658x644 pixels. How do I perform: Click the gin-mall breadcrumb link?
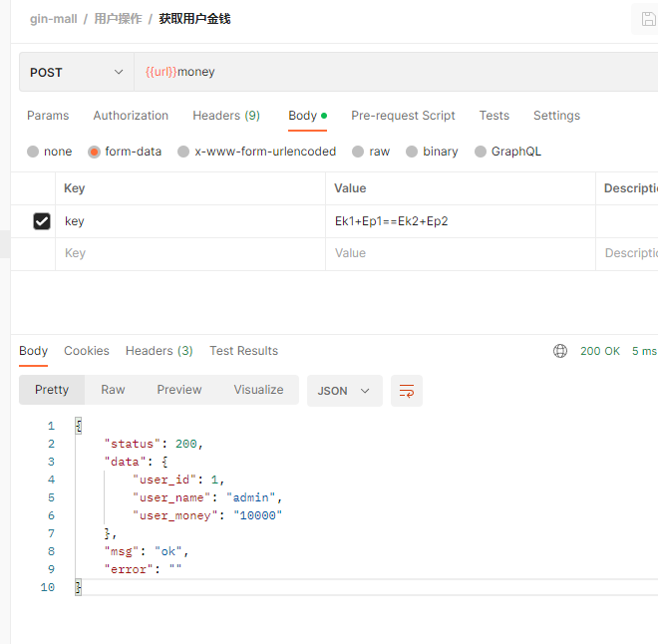[53, 19]
